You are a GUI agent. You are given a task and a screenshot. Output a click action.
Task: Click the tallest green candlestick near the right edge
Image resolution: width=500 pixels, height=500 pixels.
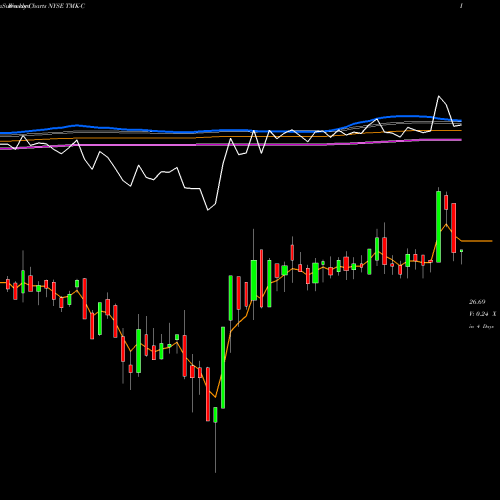[438, 227]
